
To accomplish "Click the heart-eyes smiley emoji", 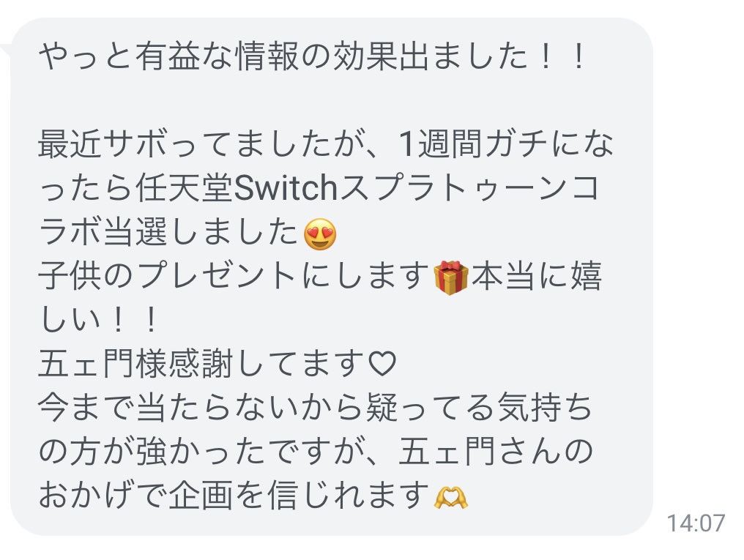I will click(x=320, y=234).
